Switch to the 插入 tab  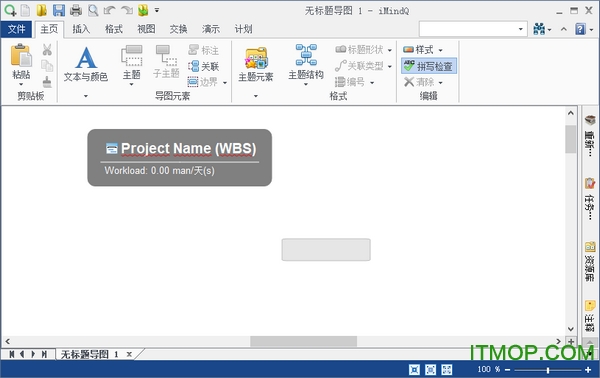pos(81,29)
